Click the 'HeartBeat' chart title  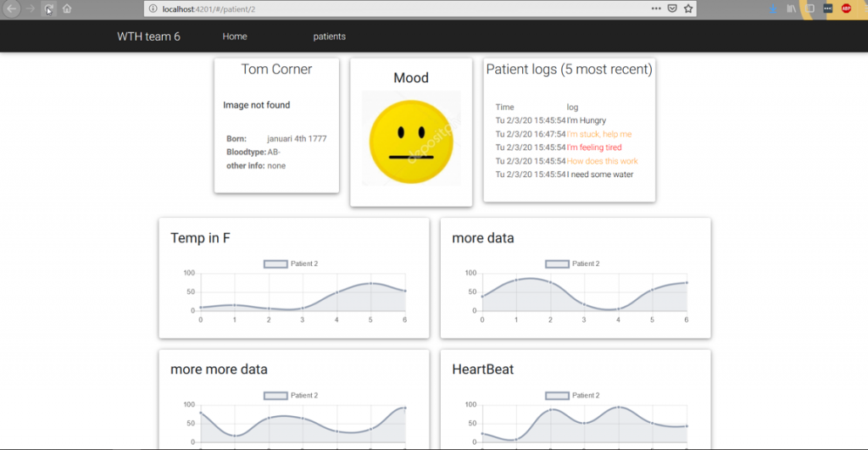pos(482,369)
